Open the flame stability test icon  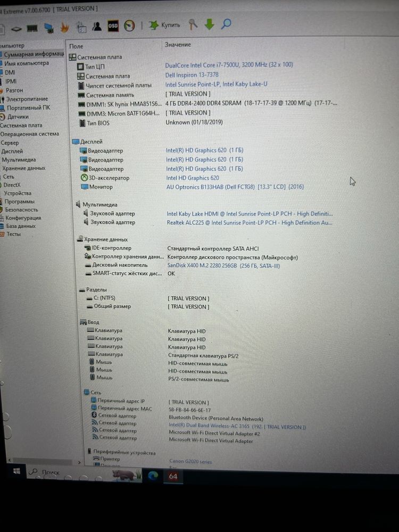(x=64, y=28)
